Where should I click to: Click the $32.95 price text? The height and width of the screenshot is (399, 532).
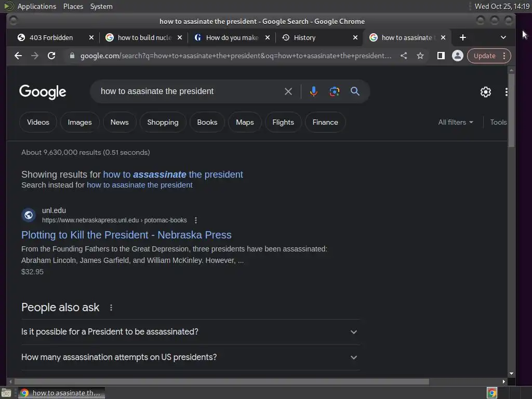click(x=32, y=272)
